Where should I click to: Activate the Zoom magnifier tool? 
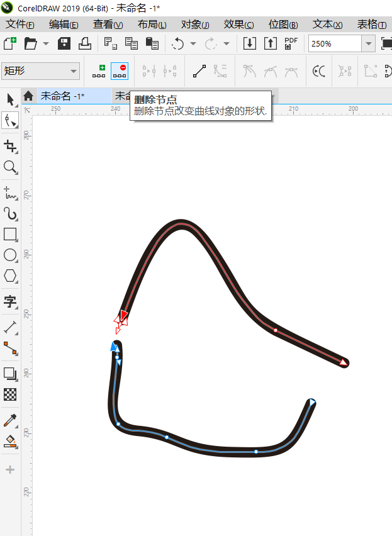coord(10,167)
